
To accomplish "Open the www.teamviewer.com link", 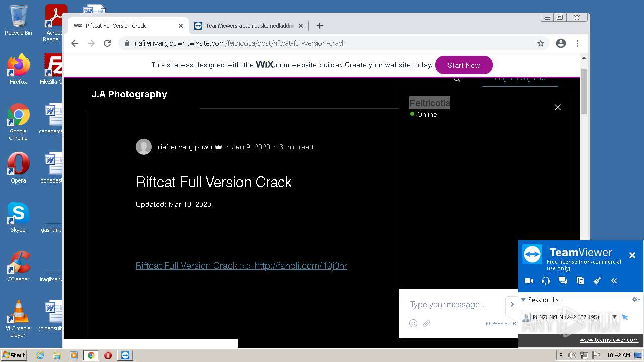I will click(609, 340).
